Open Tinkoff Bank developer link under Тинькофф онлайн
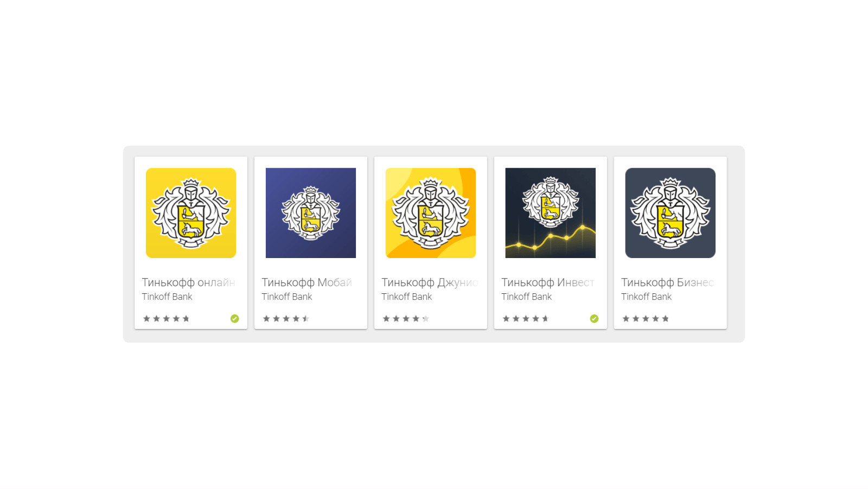The image size is (868, 489). pyautogui.click(x=167, y=297)
